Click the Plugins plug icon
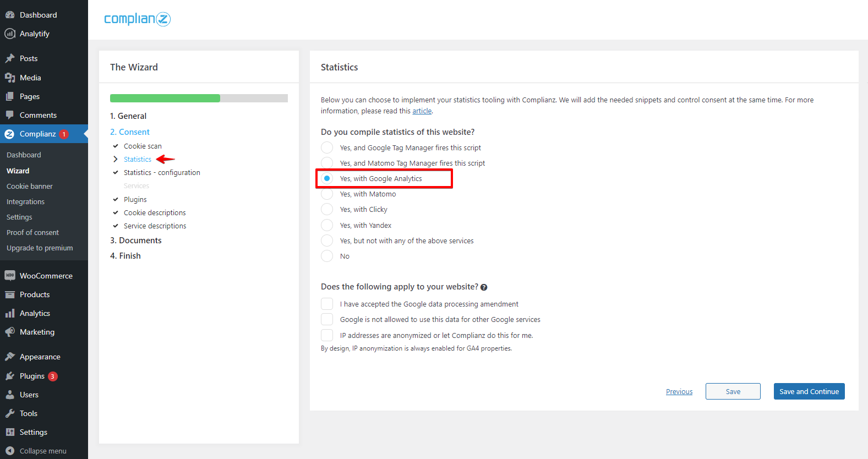 [x=10, y=376]
